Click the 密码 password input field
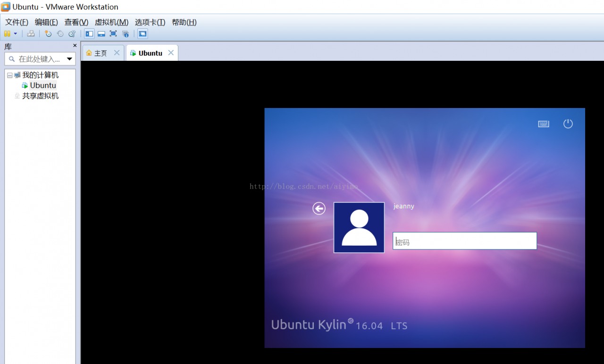The height and width of the screenshot is (364, 604). (464, 241)
